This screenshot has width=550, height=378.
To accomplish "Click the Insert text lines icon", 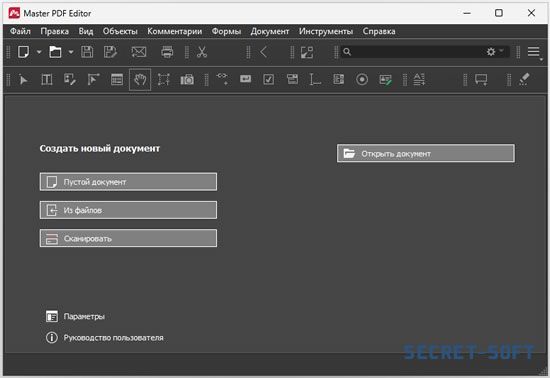I will (x=419, y=80).
